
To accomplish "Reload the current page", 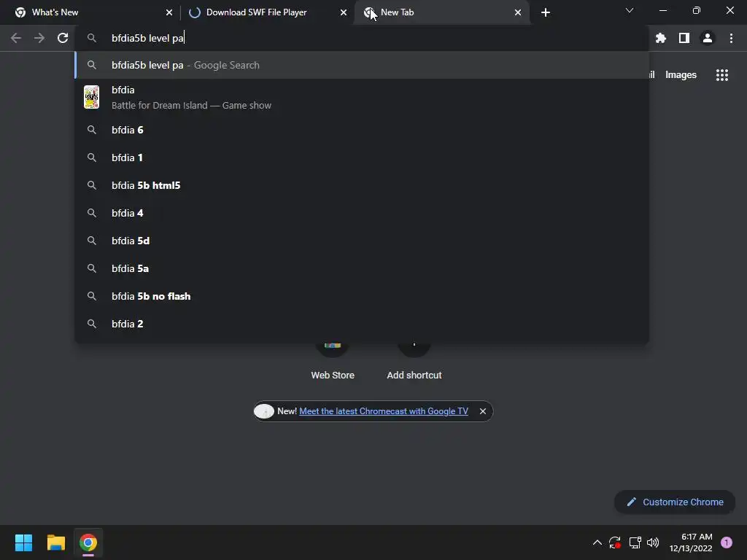I will (63, 38).
